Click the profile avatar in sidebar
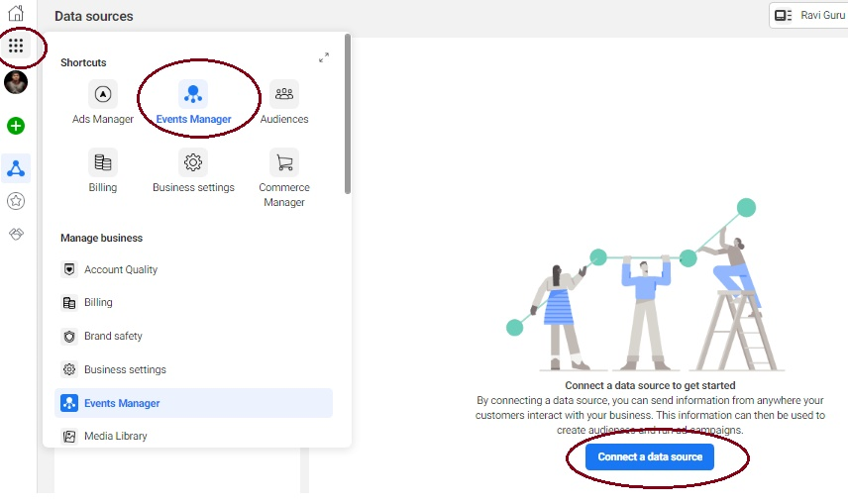 pyautogui.click(x=16, y=83)
